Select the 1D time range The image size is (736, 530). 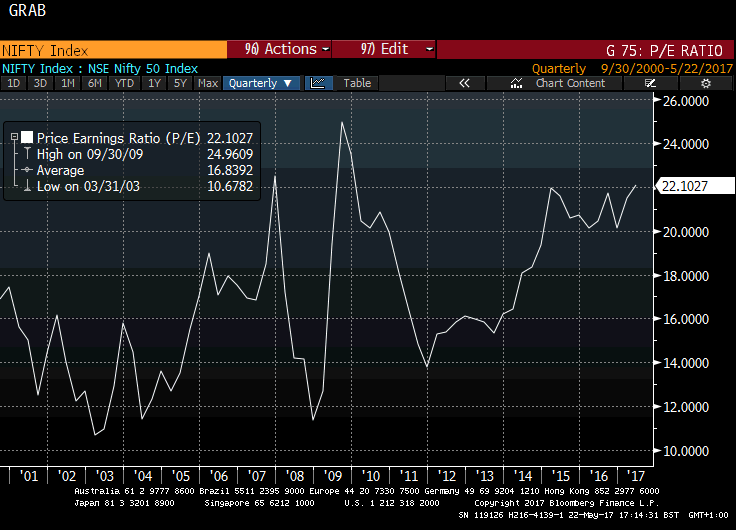(x=14, y=84)
